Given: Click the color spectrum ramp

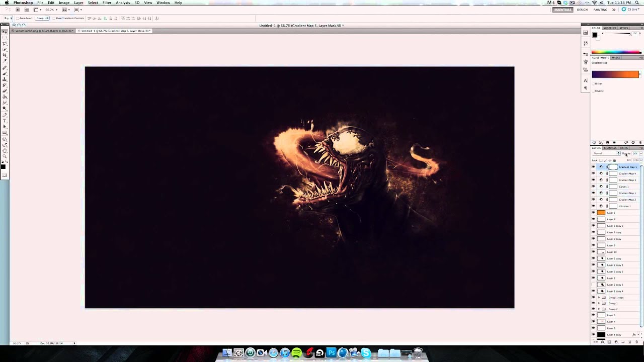Looking at the screenshot, I should (616, 52).
